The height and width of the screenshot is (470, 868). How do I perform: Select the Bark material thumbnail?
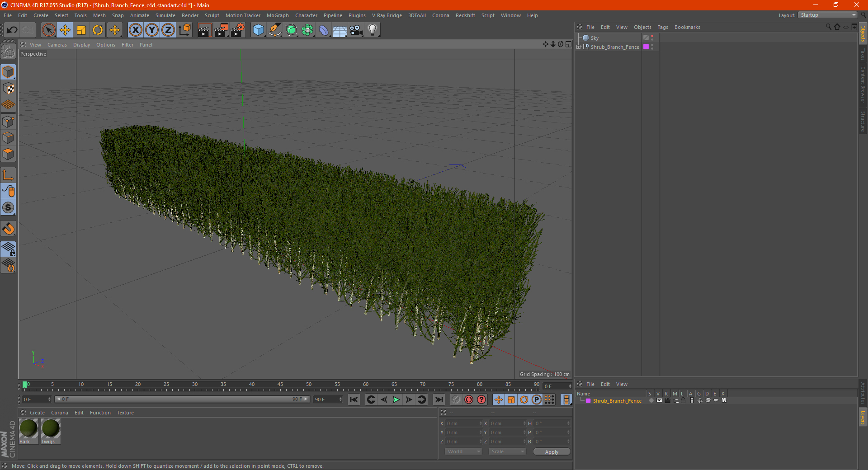[28, 431]
